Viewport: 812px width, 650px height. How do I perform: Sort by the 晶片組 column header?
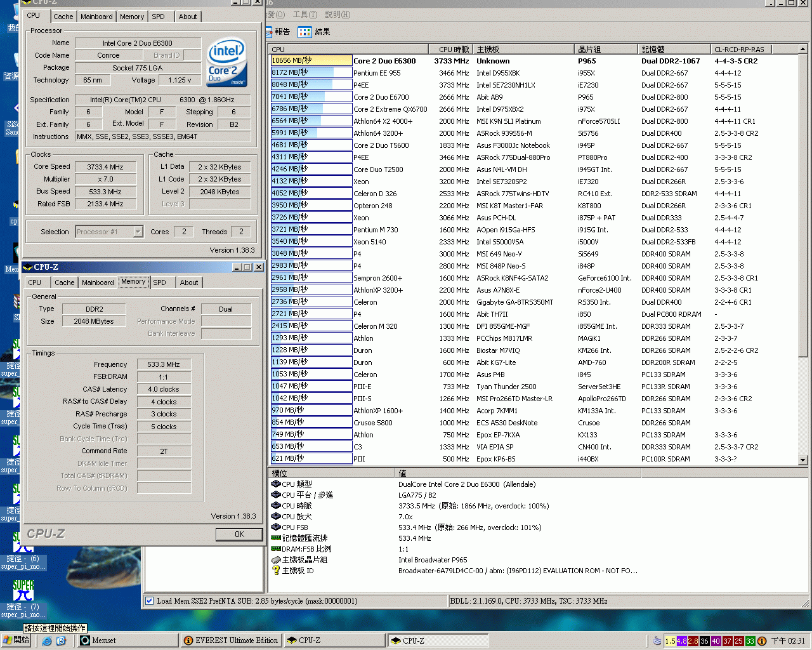606,49
